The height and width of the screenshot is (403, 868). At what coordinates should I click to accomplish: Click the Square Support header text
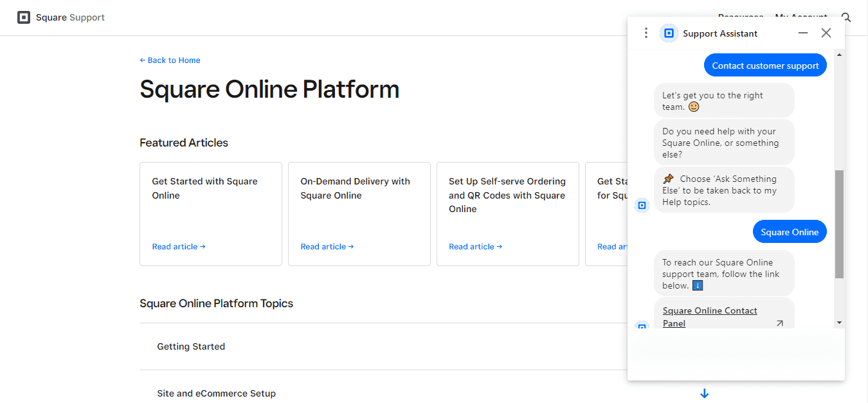click(x=70, y=17)
